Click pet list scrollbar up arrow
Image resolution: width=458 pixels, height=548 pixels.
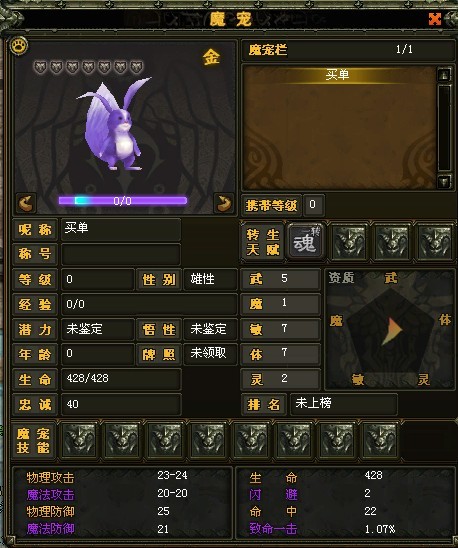point(444,75)
